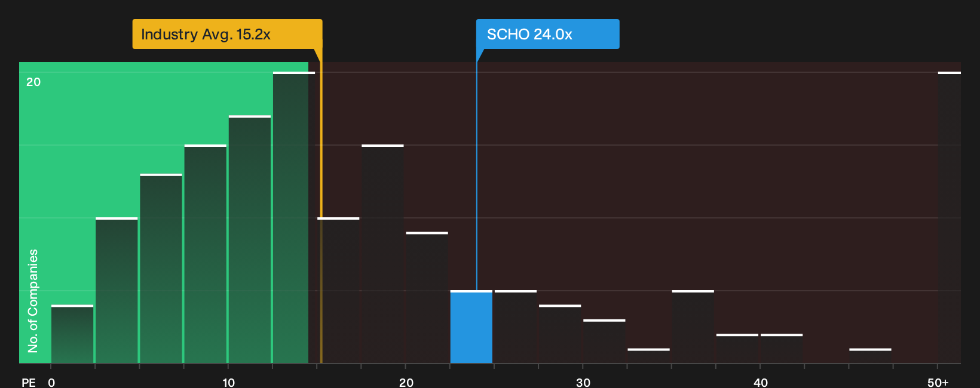Click the '50+' x-axis tick label
980x388 pixels.
click(x=938, y=382)
